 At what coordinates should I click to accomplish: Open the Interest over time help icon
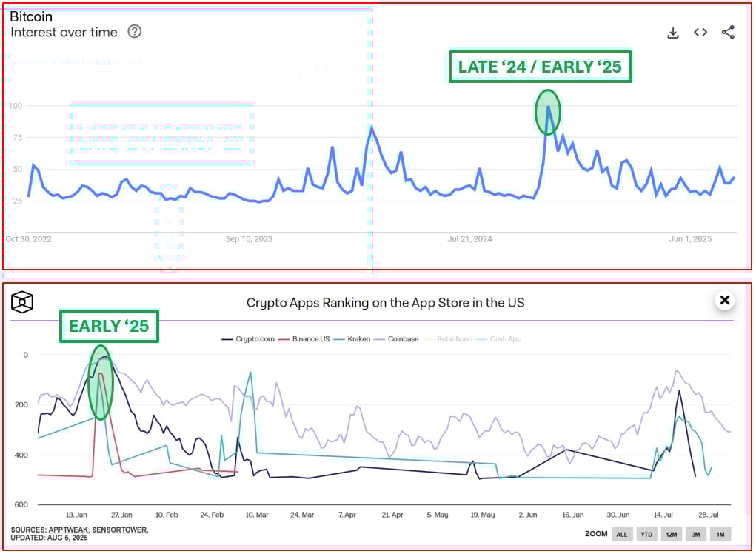click(135, 32)
